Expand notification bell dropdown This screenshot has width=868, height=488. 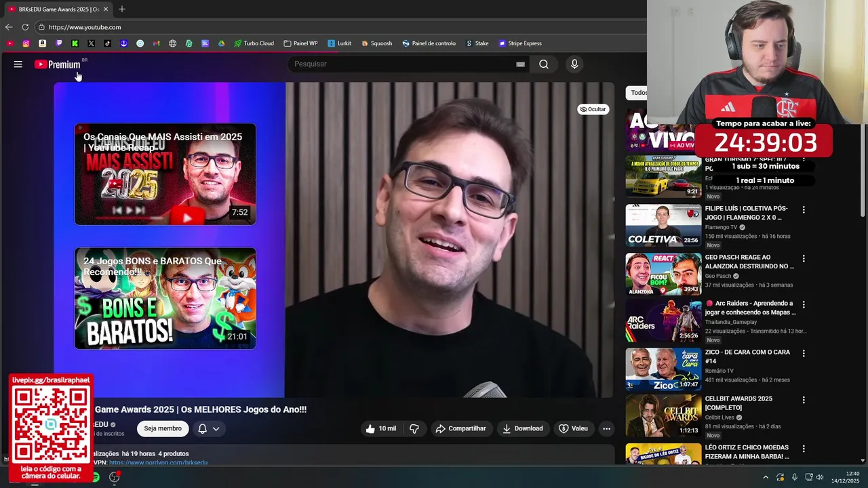pos(209,428)
